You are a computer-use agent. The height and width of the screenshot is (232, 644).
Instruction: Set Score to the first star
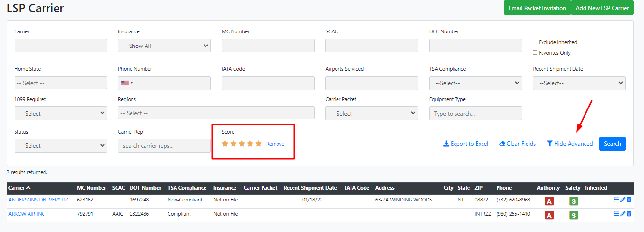[x=225, y=144]
